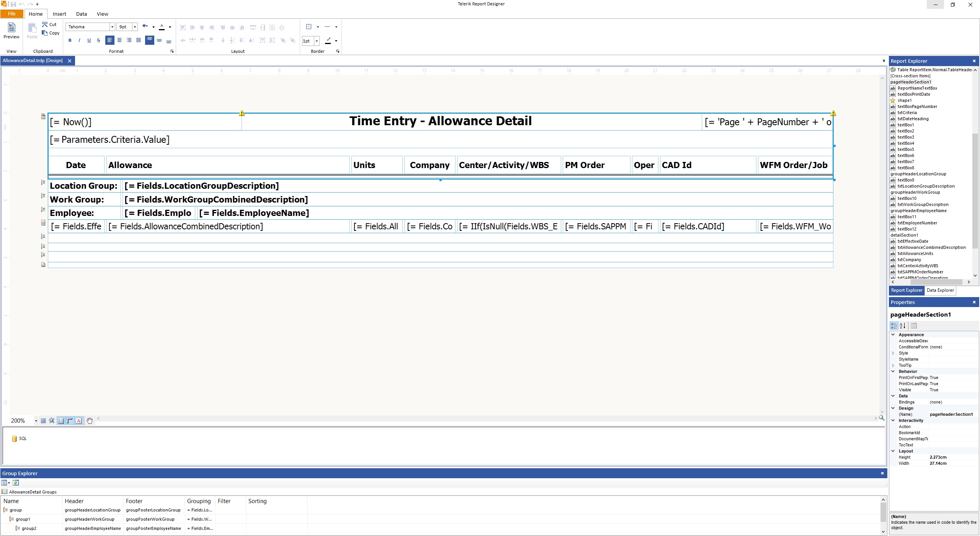Click the Preview report icon
This screenshot has height=536, width=980.
(11, 28)
